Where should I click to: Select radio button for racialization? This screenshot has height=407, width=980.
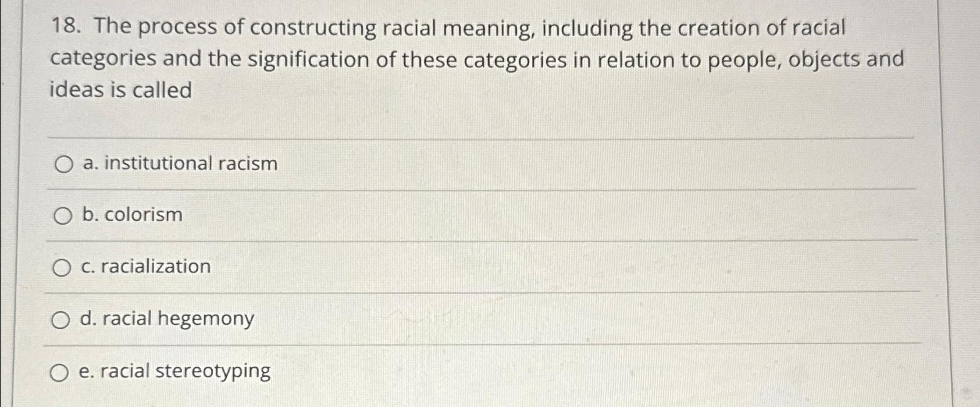(x=62, y=268)
